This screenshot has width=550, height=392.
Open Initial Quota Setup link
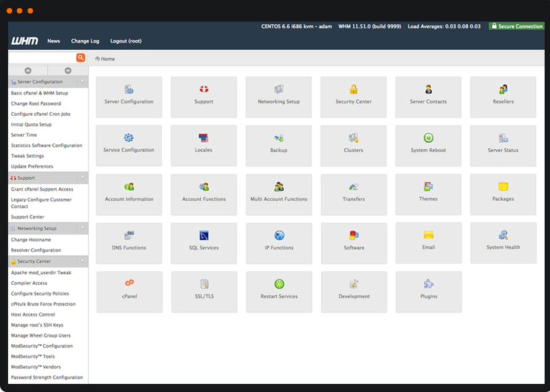point(31,125)
